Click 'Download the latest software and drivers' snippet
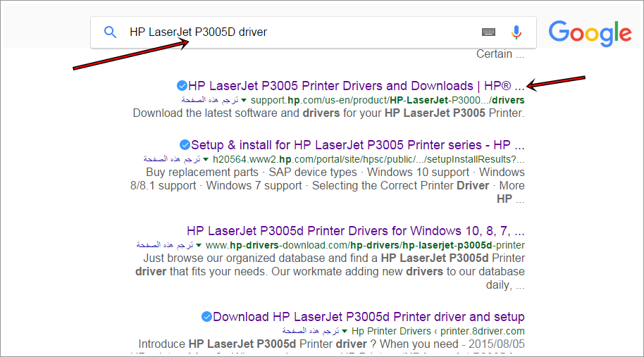644x357 pixels. pyautogui.click(x=328, y=113)
